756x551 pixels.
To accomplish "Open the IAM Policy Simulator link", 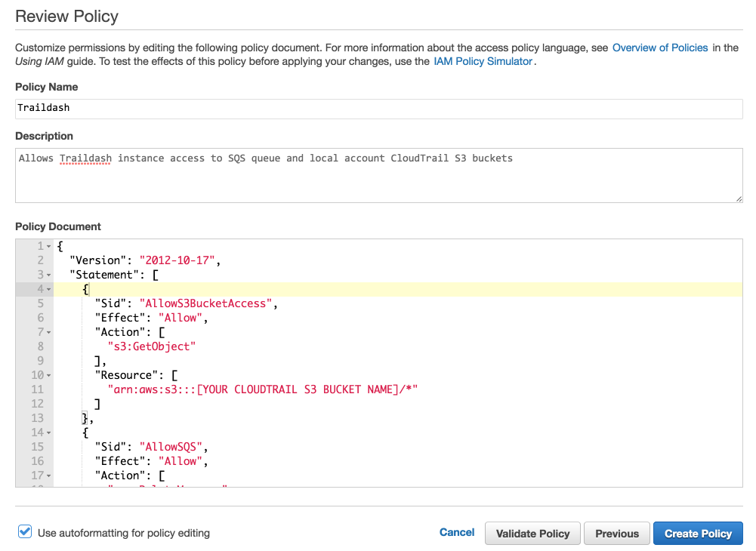I will tap(483, 61).
